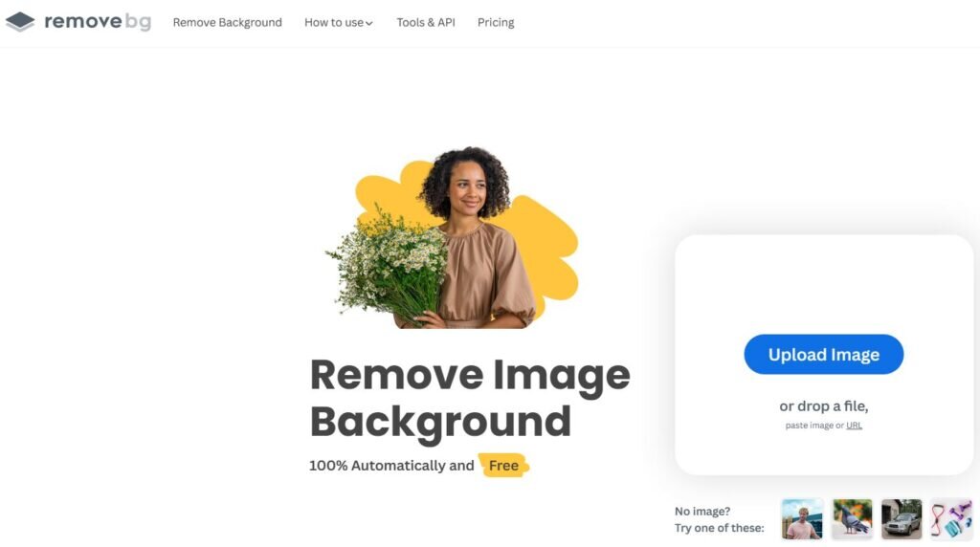
Task: Click the "100% Automatically and" subtitle
Action: [x=391, y=466]
